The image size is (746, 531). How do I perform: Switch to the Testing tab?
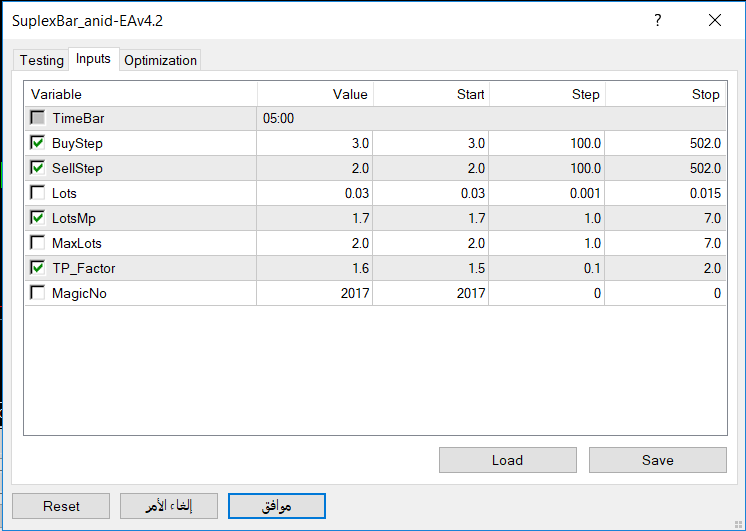41,60
